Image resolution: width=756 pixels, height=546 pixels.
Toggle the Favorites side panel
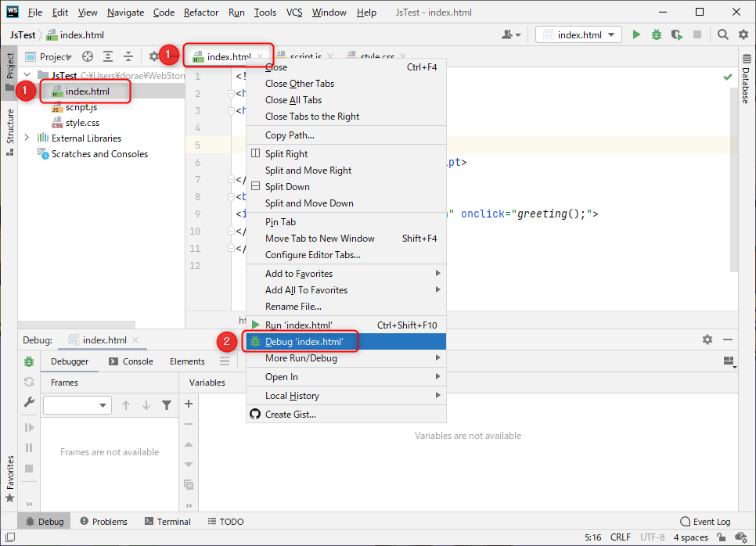pyautogui.click(x=9, y=479)
